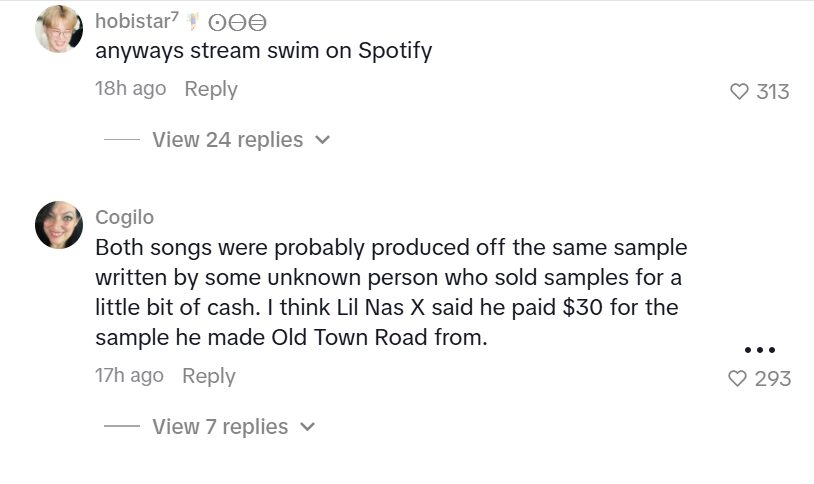Expand View 7 replies
The height and width of the screenshot is (484, 814).
tap(220, 427)
